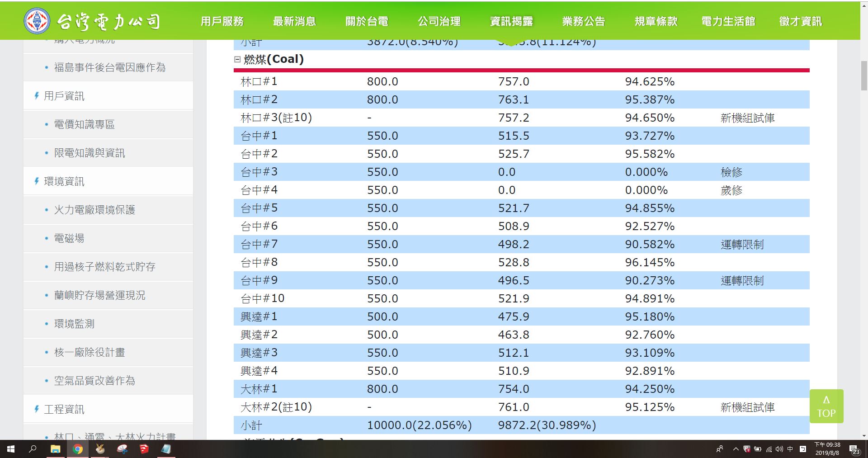Open the 空氣品質改善作為 sidebar link
This screenshot has width=868, height=458.
(x=94, y=381)
